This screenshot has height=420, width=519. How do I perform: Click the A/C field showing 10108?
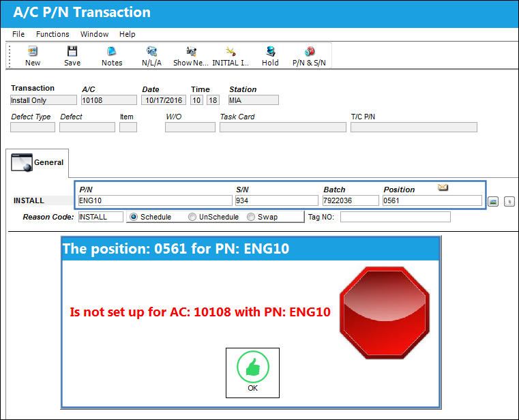pyautogui.click(x=109, y=100)
